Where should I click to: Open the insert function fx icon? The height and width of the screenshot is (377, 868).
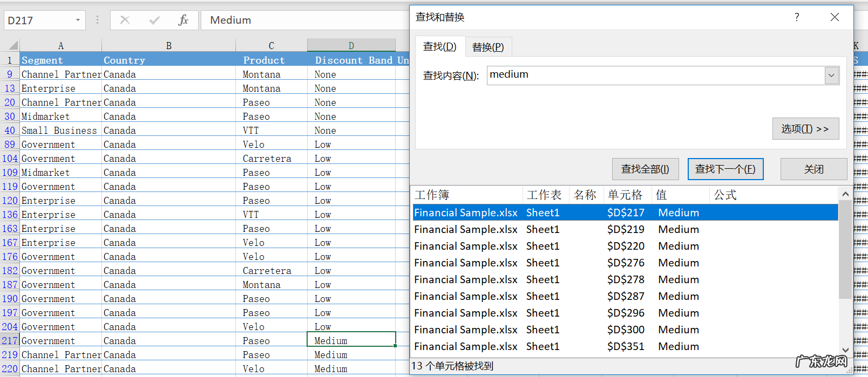[x=183, y=20]
